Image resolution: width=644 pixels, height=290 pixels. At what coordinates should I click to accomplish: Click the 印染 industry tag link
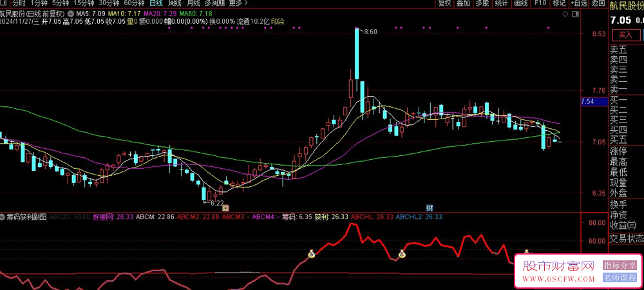tap(278, 21)
